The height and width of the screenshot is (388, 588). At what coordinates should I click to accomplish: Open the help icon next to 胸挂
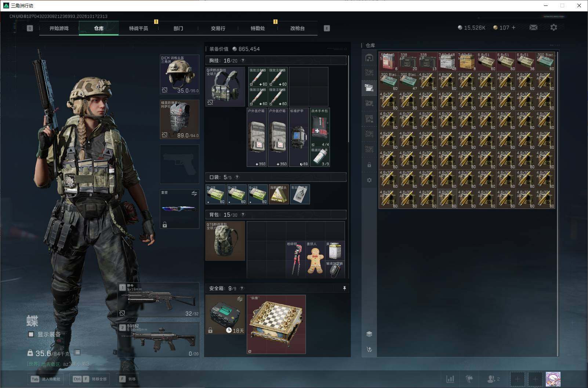pos(243,61)
